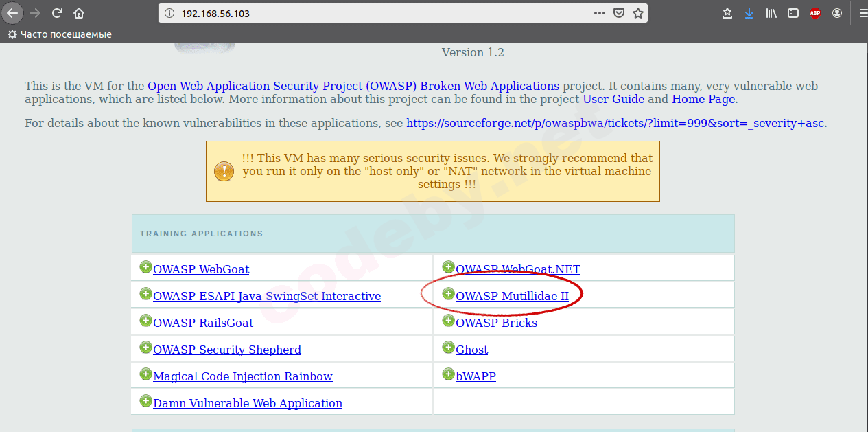The image size is (868, 432).
Task: Go back with the browser back arrow
Action: click(x=12, y=12)
